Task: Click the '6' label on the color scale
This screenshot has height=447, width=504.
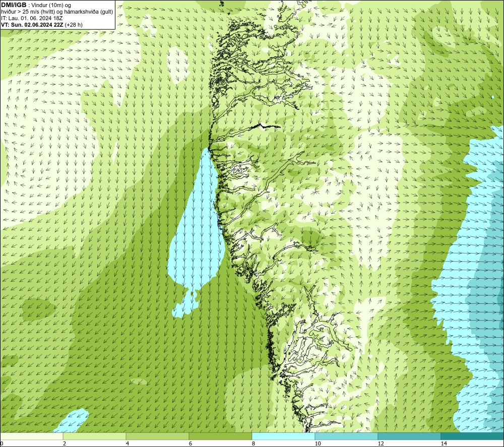Action: pos(191,443)
